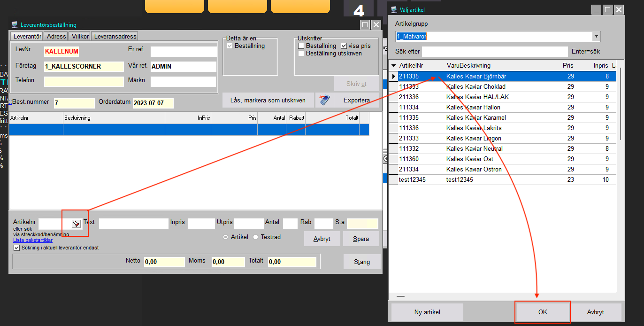Enable the Beställning checkbox under Utskrifter

click(x=301, y=46)
